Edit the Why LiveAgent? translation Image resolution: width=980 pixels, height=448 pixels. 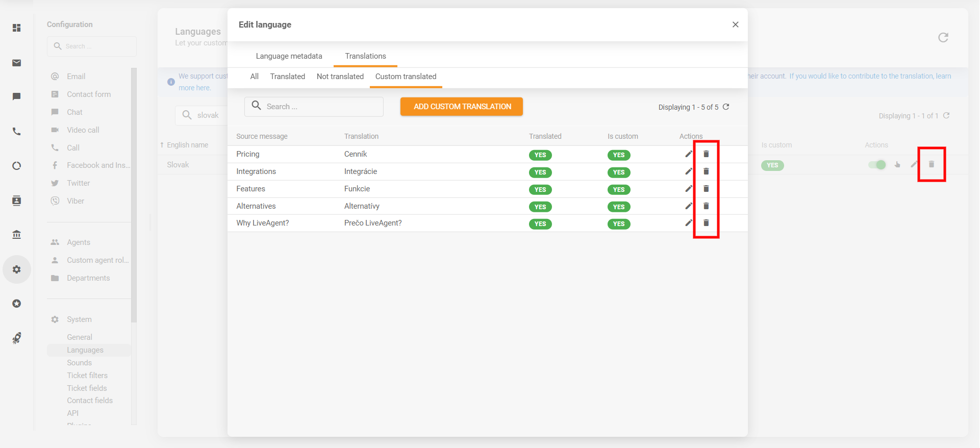point(688,223)
